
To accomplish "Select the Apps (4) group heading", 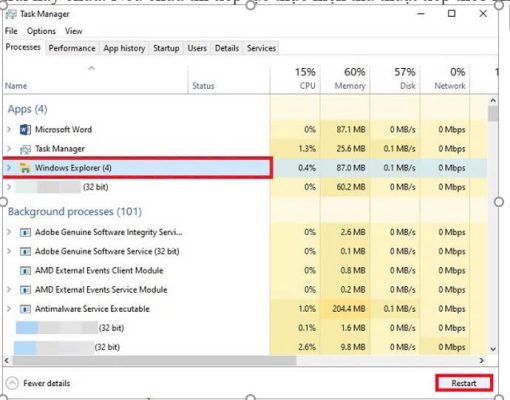I will [x=28, y=109].
